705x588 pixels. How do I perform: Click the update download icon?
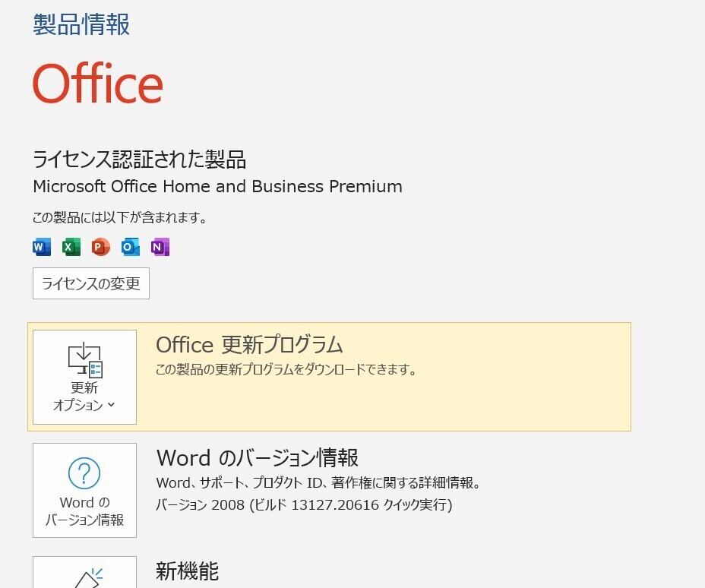coord(84,360)
